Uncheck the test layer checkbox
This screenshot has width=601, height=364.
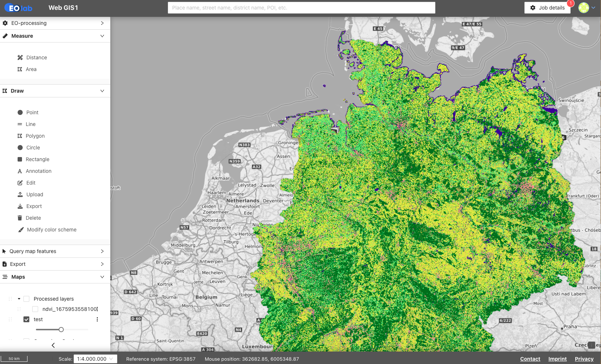click(x=26, y=319)
